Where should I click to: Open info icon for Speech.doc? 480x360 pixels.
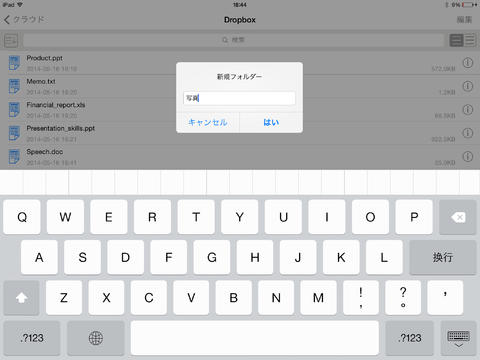coord(468,156)
